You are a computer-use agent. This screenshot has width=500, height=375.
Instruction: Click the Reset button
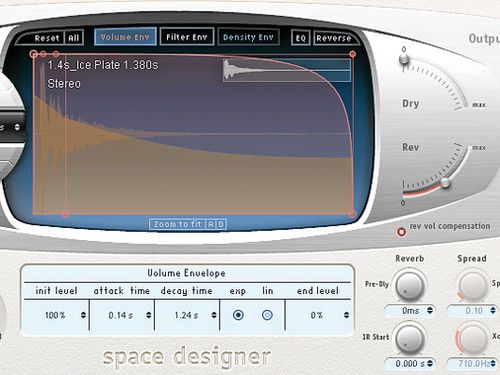[47, 38]
